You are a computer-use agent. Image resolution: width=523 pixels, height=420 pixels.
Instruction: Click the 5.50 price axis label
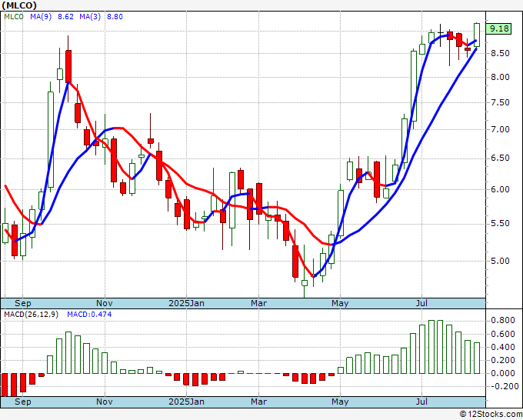coord(500,223)
